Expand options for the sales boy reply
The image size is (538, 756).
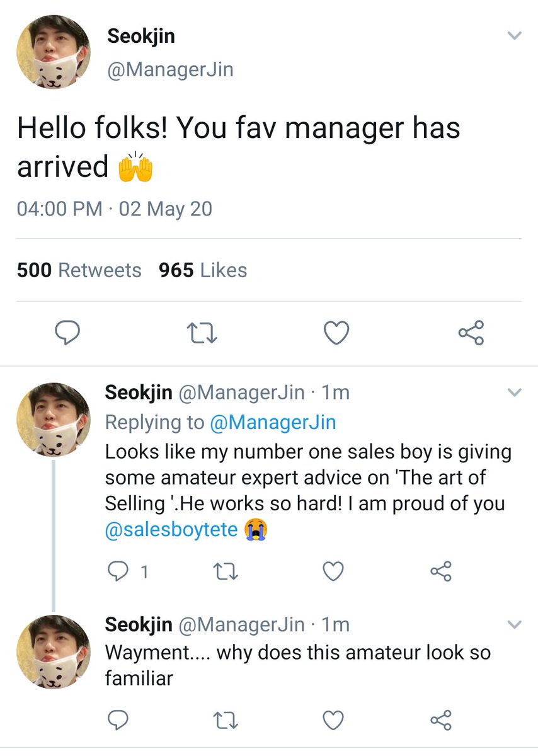tap(515, 393)
